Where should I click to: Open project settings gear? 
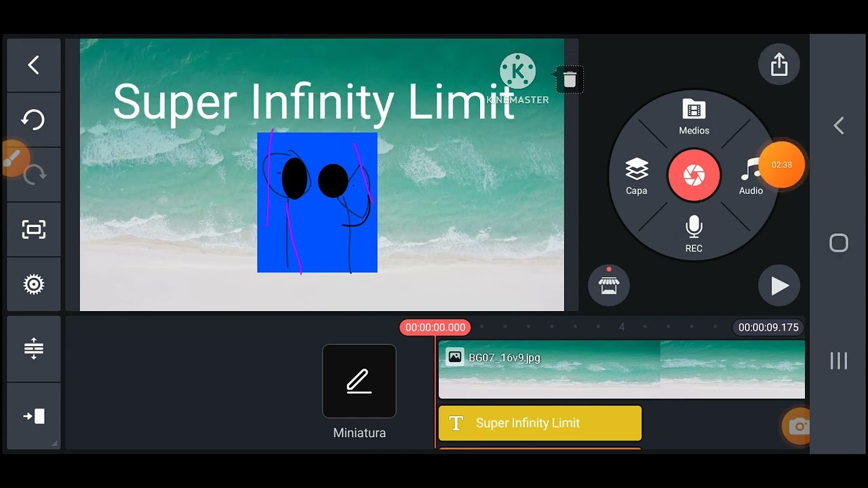click(x=33, y=284)
